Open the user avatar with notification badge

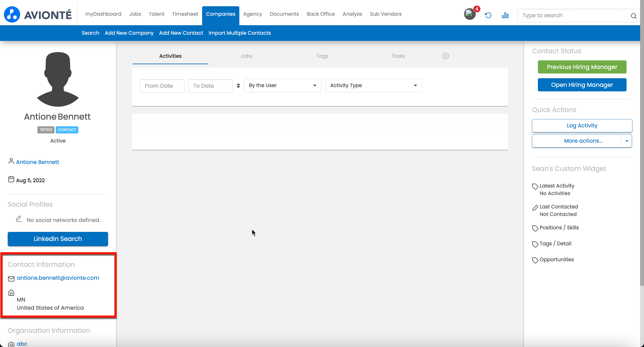click(470, 14)
